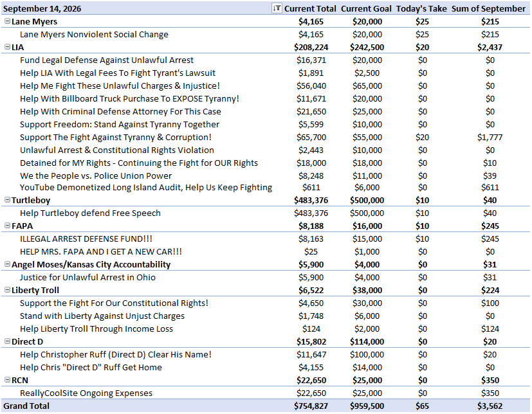Collapse the Turtleboy group
This screenshot has height=414, width=532.
7,200
